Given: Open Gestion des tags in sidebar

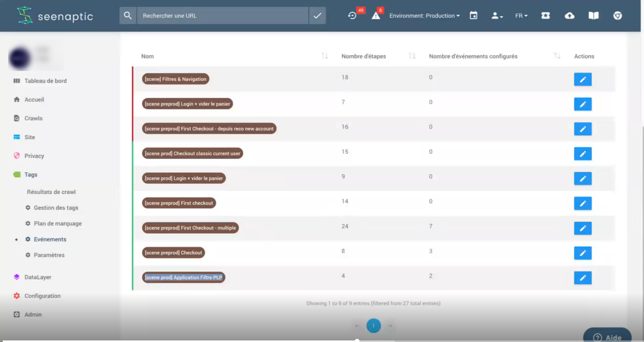Looking at the screenshot, I should pyautogui.click(x=56, y=208).
